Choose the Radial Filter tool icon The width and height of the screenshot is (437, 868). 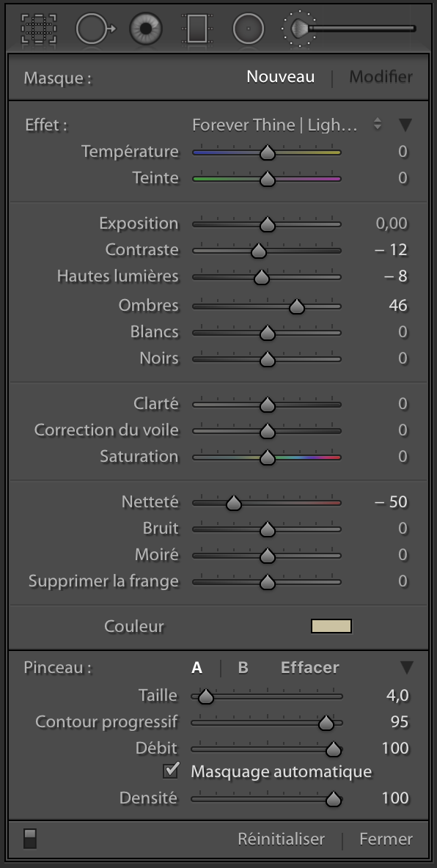(248, 29)
